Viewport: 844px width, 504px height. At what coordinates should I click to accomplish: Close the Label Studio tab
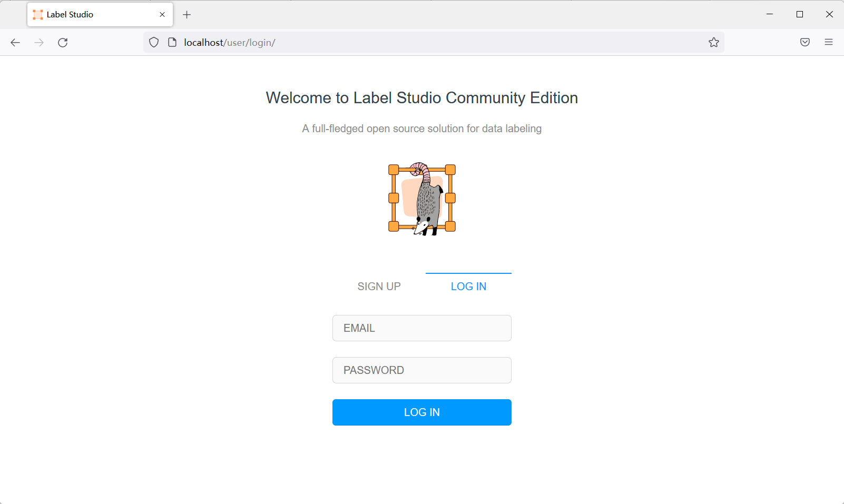pyautogui.click(x=162, y=15)
